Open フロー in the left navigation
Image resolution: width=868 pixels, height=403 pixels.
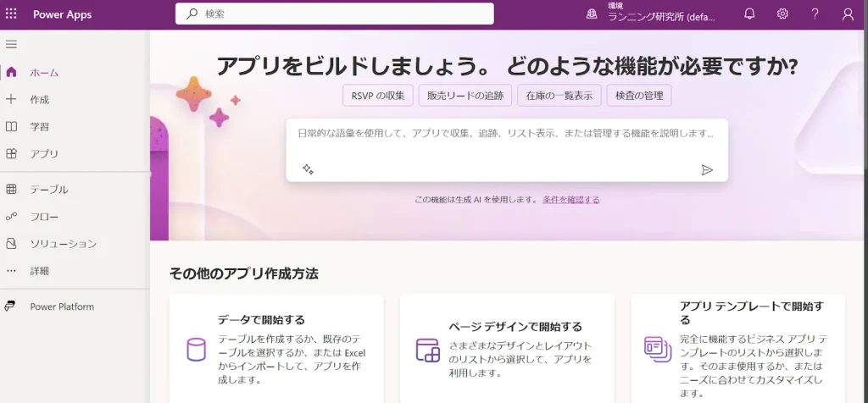click(x=44, y=217)
